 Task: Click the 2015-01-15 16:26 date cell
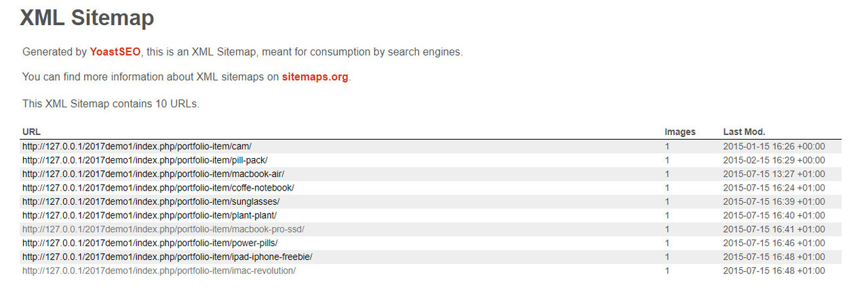pyautogui.click(x=774, y=146)
